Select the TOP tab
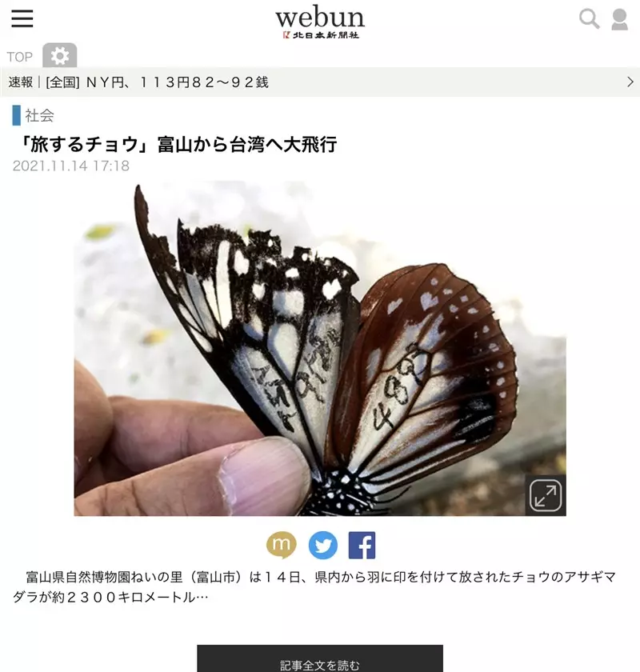The image size is (640, 672). tap(20, 57)
